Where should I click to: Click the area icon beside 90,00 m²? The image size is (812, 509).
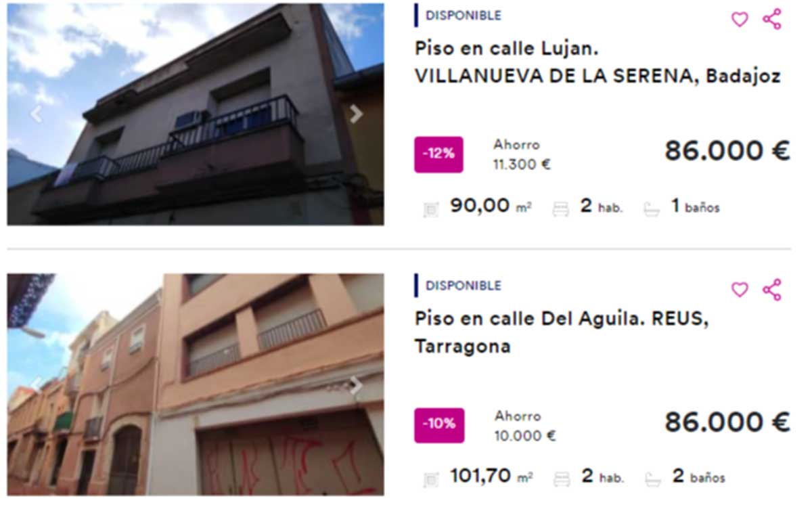pyautogui.click(x=430, y=209)
